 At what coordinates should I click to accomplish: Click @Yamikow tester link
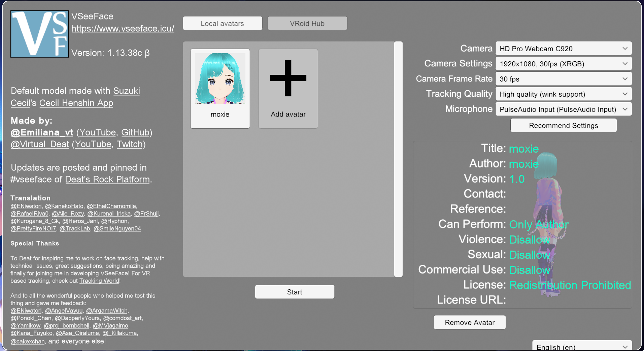pyautogui.click(x=26, y=325)
